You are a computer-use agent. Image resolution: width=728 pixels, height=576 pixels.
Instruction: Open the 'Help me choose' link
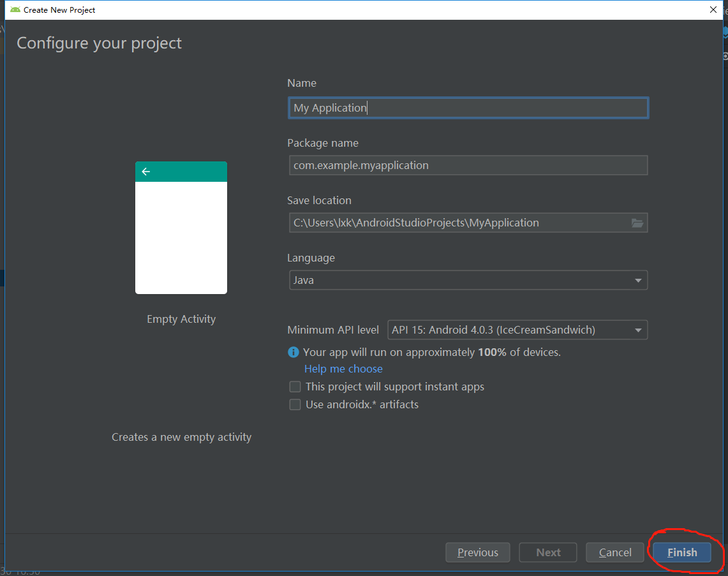[x=343, y=369]
